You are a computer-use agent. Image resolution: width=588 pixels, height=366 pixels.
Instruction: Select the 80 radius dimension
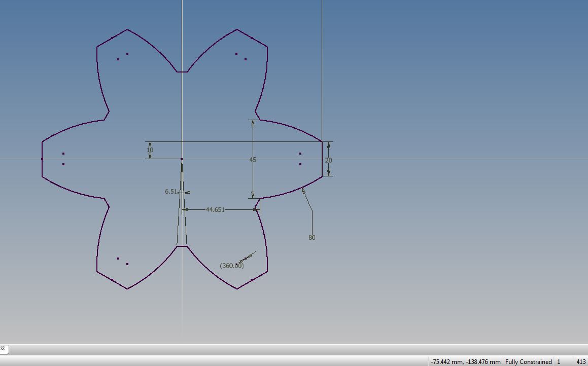312,237
